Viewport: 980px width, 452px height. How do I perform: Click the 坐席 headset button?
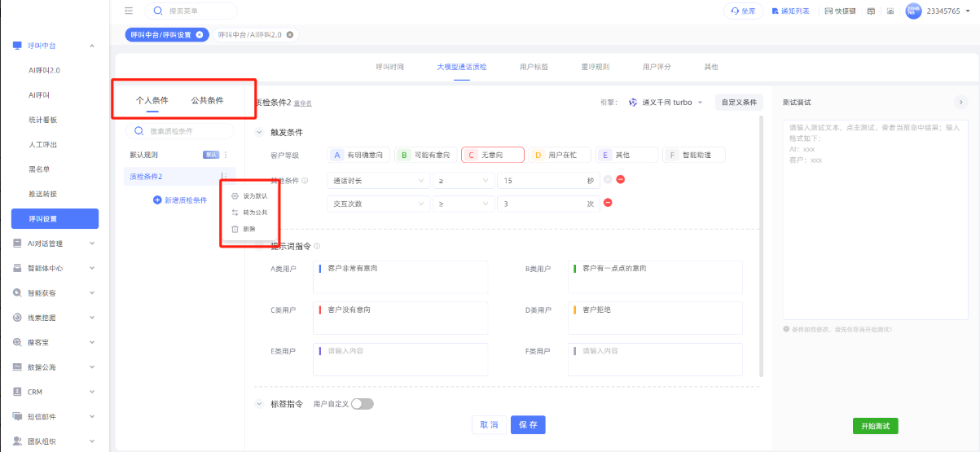tap(743, 11)
